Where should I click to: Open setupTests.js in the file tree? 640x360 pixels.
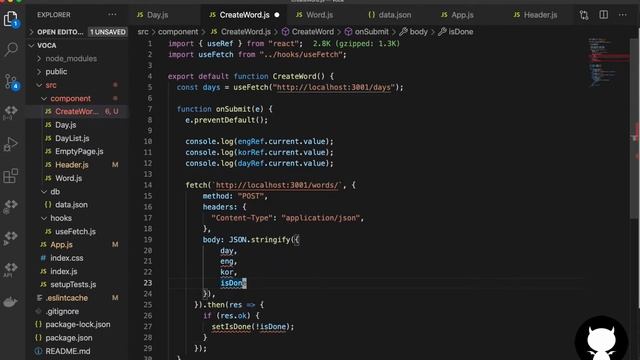[x=73, y=284]
